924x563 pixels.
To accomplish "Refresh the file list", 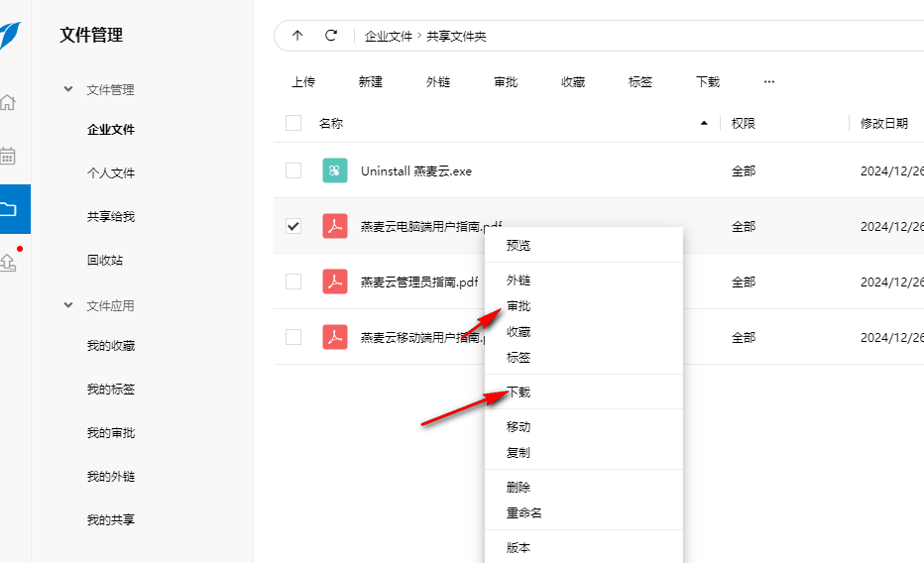I will click(331, 36).
